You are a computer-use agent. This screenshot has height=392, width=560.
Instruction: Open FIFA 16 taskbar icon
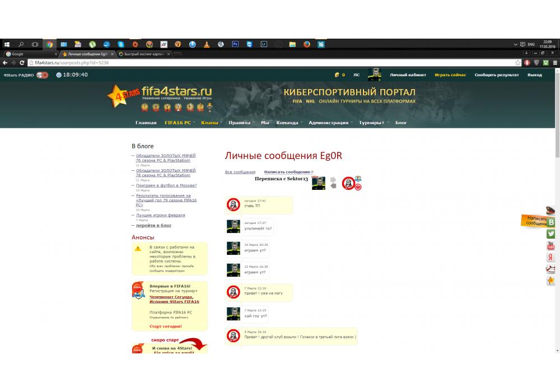point(321,44)
